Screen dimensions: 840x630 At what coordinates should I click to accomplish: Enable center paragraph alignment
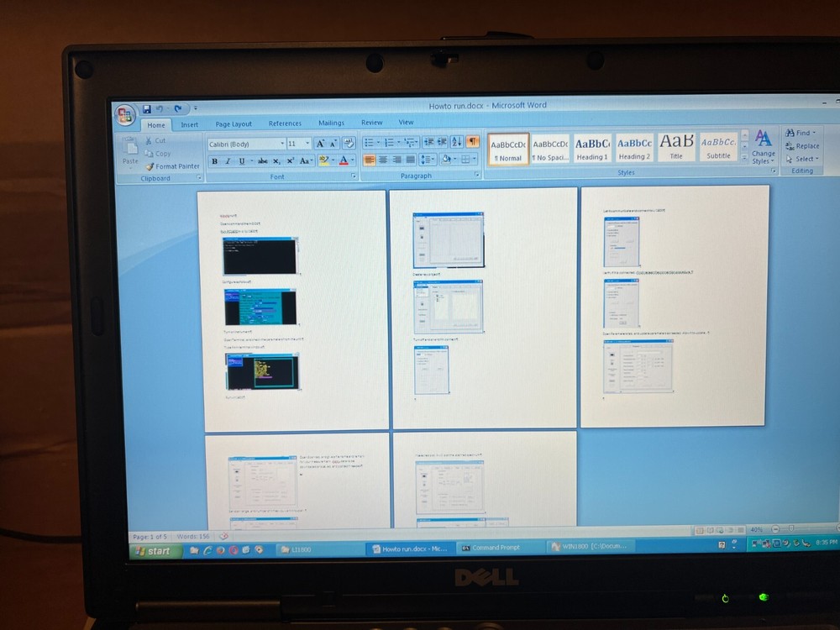click(x=384, y=160)
